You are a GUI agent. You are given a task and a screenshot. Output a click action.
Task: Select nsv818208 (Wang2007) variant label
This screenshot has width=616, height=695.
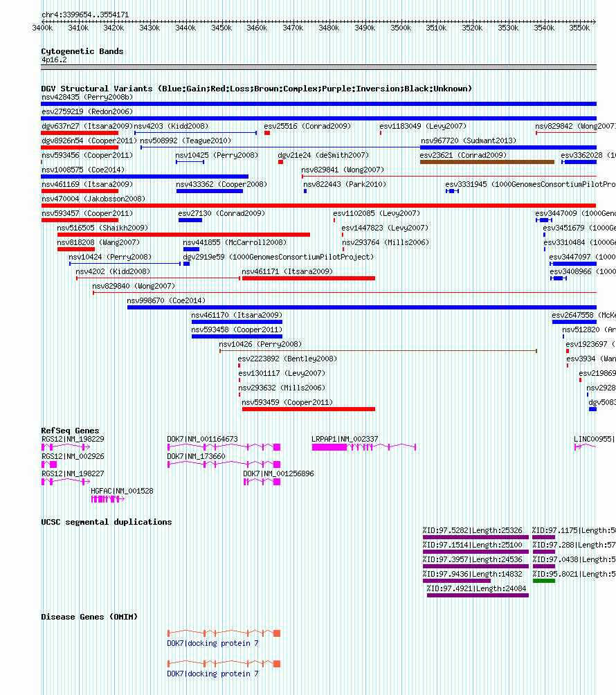(x=98, y=242)
